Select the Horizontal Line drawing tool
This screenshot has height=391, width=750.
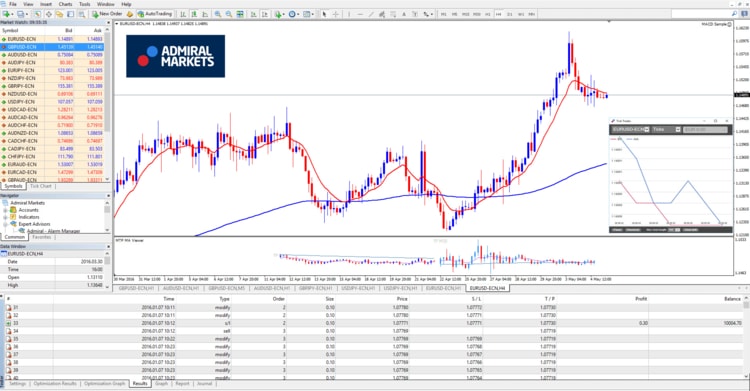360,14
